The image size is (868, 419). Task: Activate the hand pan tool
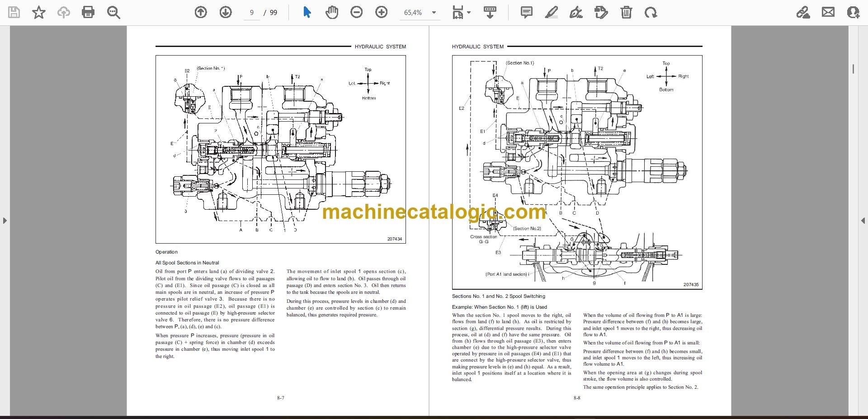[332, 12]
